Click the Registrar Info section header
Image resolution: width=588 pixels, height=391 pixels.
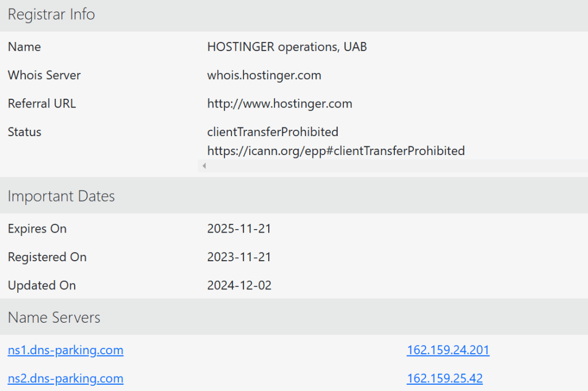[51, 14]
